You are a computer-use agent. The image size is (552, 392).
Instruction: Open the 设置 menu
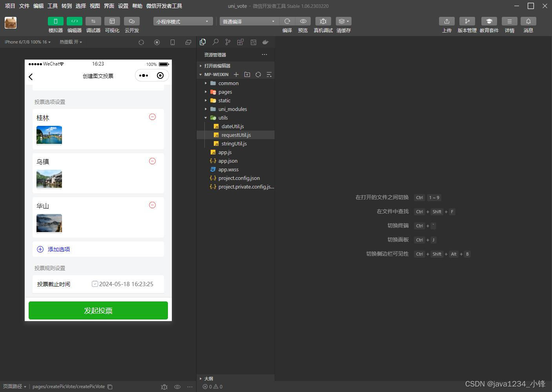[x=123, y=6]
